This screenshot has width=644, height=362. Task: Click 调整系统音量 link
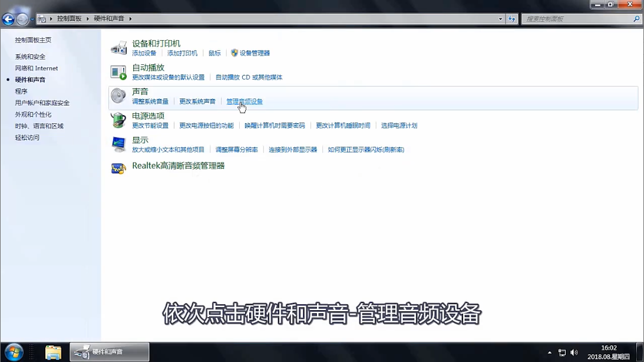pos(150,101)
